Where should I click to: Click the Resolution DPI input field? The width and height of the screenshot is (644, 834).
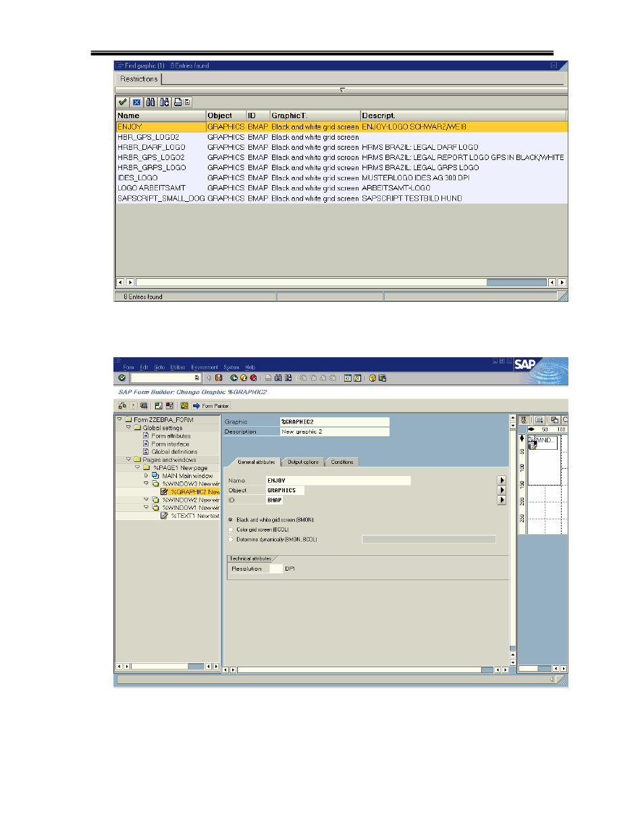(x=275, y=569)
